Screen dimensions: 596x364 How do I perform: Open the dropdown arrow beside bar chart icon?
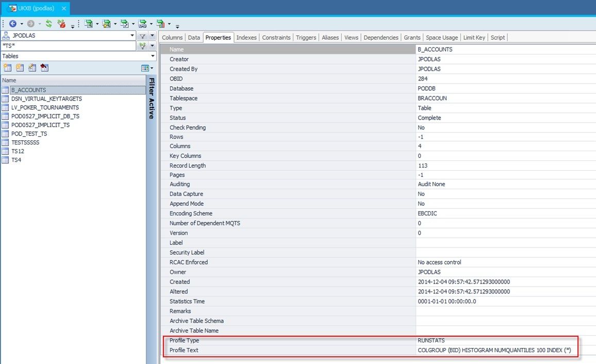coord(169,24)
